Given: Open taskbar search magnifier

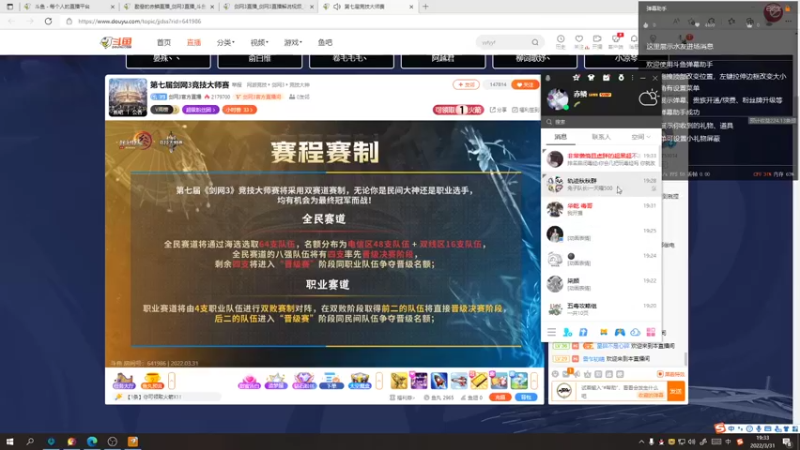Looking at the screenshot, I should 30,441.
